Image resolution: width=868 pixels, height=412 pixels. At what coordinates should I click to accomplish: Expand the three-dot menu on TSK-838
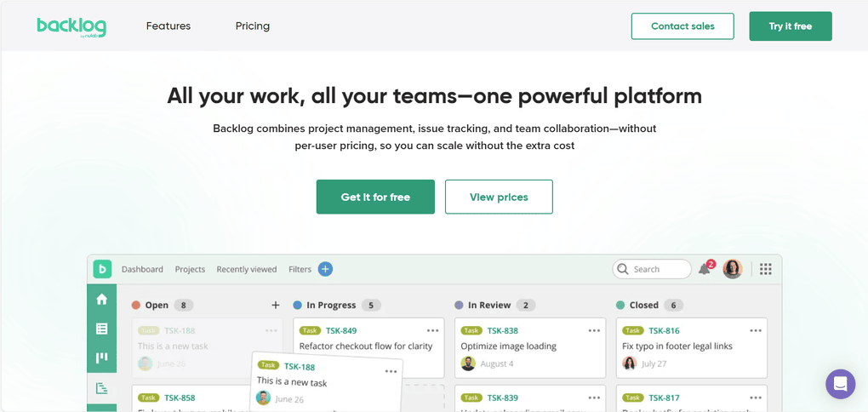[594, 330]
